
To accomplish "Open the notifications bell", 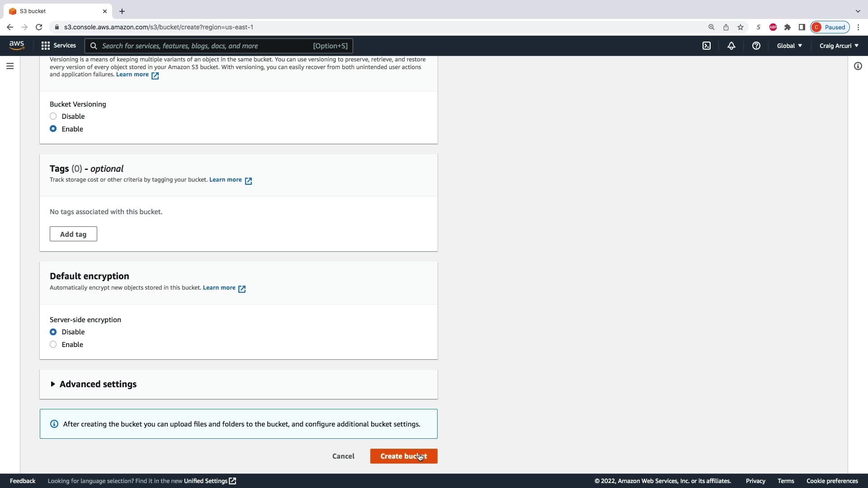I will pyautogui.click(x=731, y=46).
